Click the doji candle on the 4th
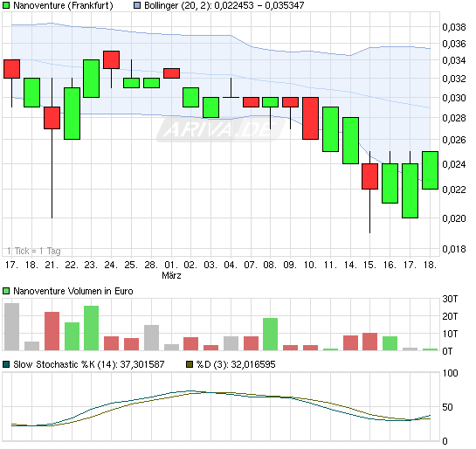Image resolution: width=476 pixels, height=449 pixels. pos(231,97)
